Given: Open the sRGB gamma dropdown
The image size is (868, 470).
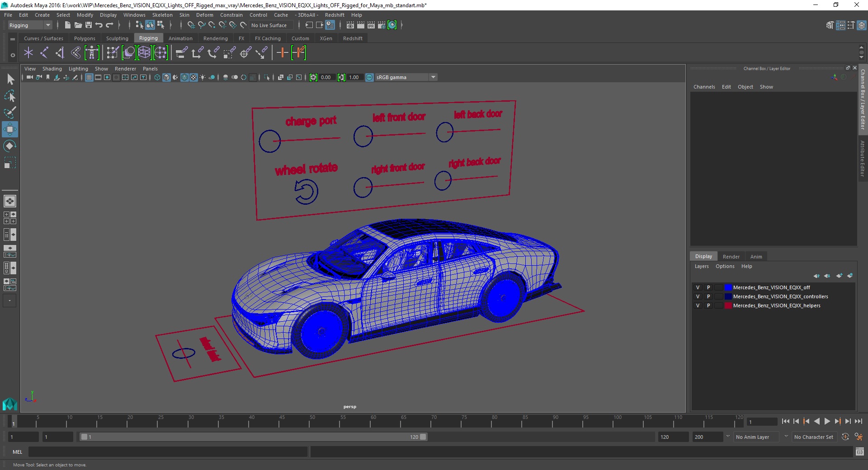Looking at the screenshot, I should (406, 77).
